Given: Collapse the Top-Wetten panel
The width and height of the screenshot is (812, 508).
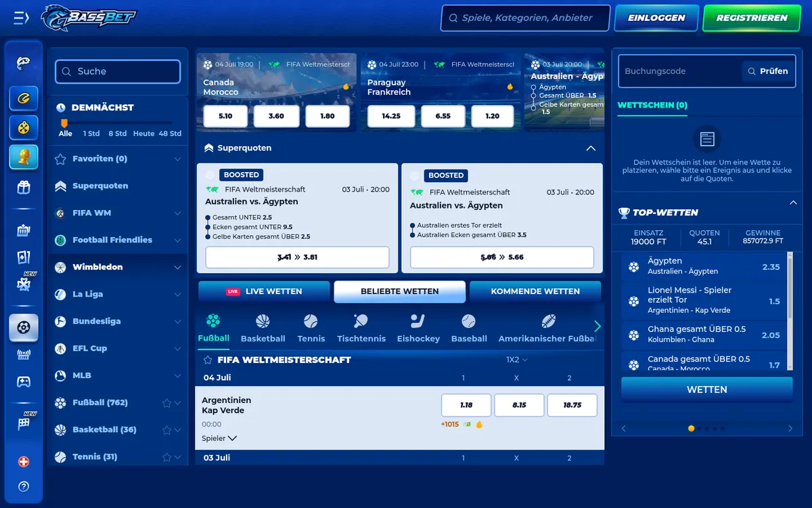Looking at the screenshot, I should 793,203.
